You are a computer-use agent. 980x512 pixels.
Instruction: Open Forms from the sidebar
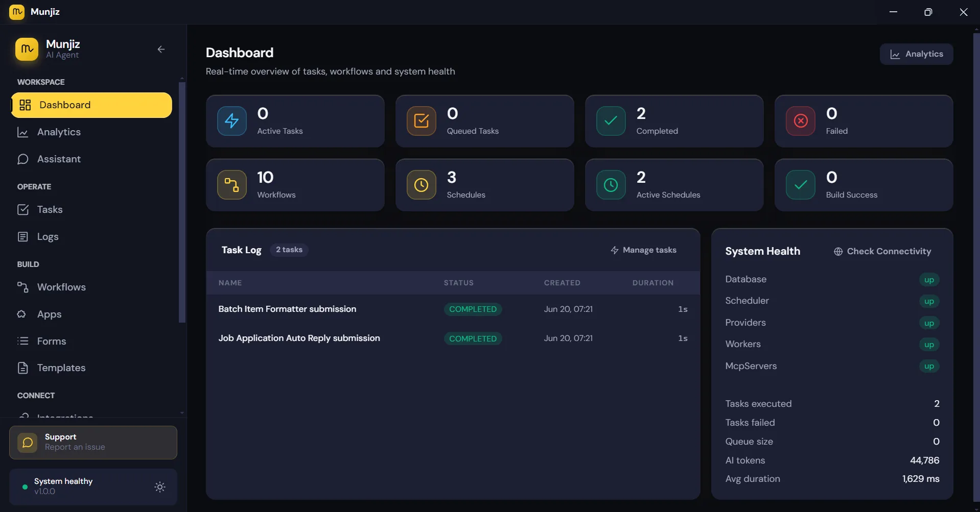(x=91, y=342)
